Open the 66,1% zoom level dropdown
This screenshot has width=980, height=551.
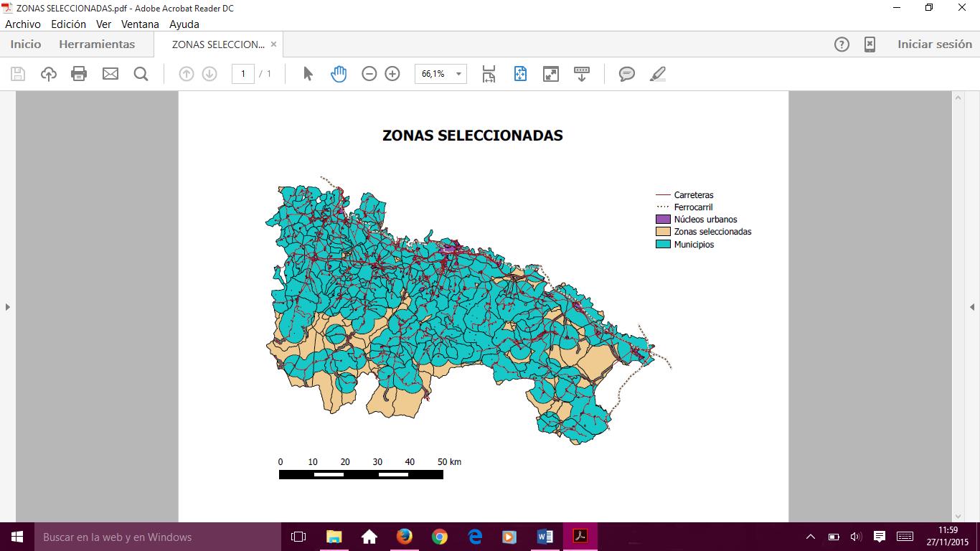click(458, 74)
